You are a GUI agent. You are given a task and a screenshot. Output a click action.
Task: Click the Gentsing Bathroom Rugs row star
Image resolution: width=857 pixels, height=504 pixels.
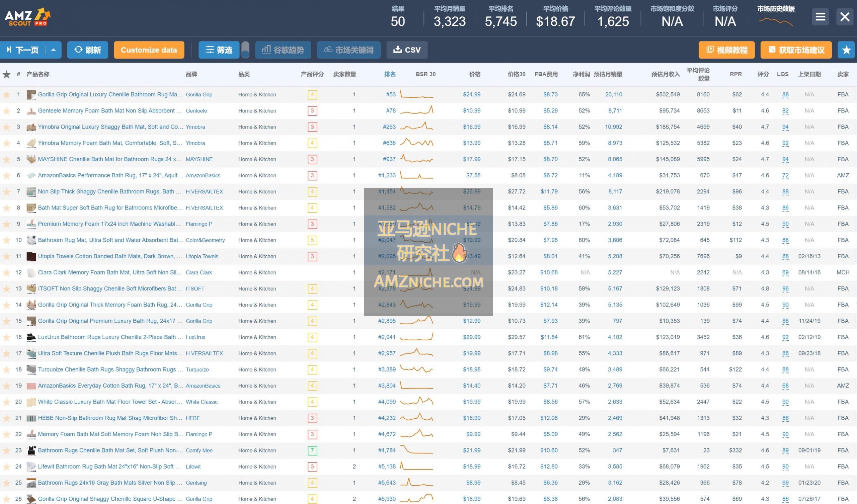point(6,483)
